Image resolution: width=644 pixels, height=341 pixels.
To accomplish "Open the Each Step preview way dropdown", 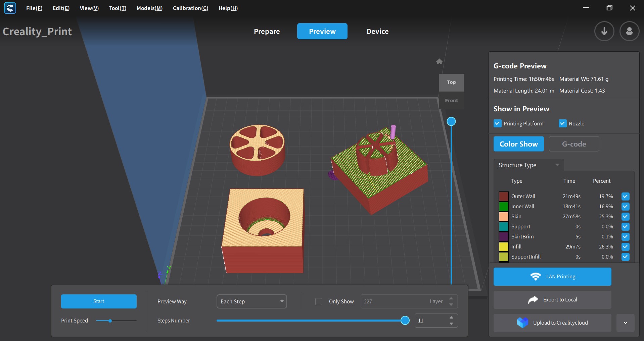I will point(252,301).
